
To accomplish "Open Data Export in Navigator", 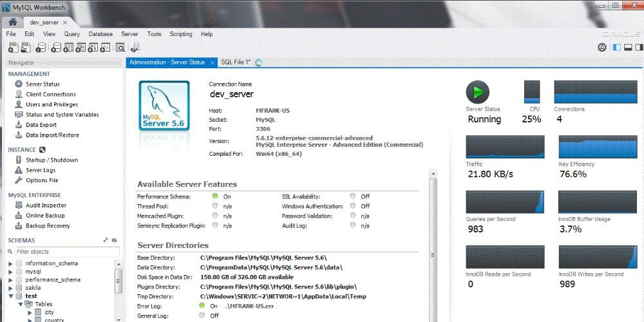I will click(41, 125).
